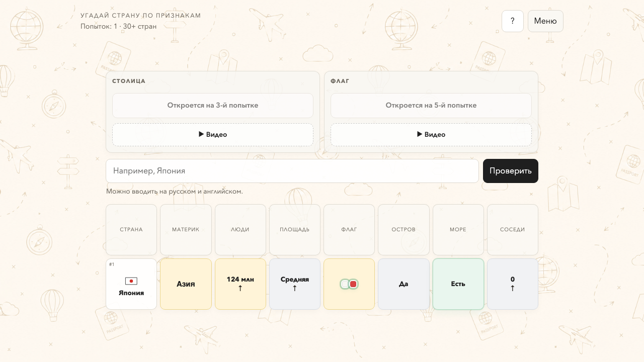The width and height of the screenshot is (644, 362).
Task: Select the Страна column header
Action: click(x=131, y=230)
